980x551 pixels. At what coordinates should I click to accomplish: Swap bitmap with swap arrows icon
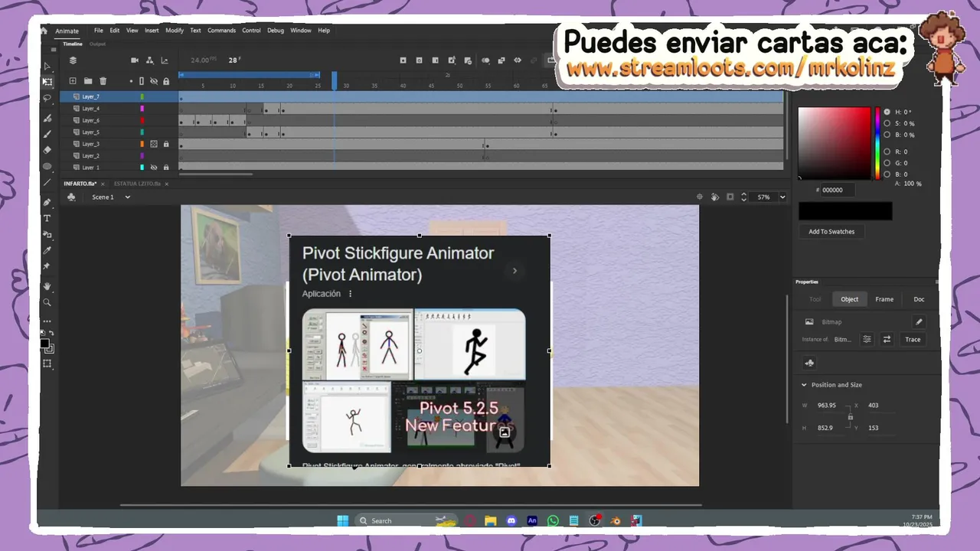[x=887, y=339]
